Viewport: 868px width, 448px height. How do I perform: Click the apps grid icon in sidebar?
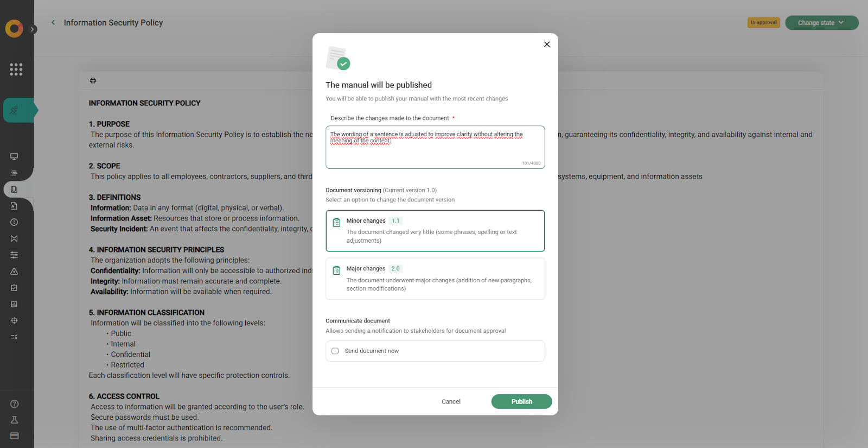(x=16, y=69)
